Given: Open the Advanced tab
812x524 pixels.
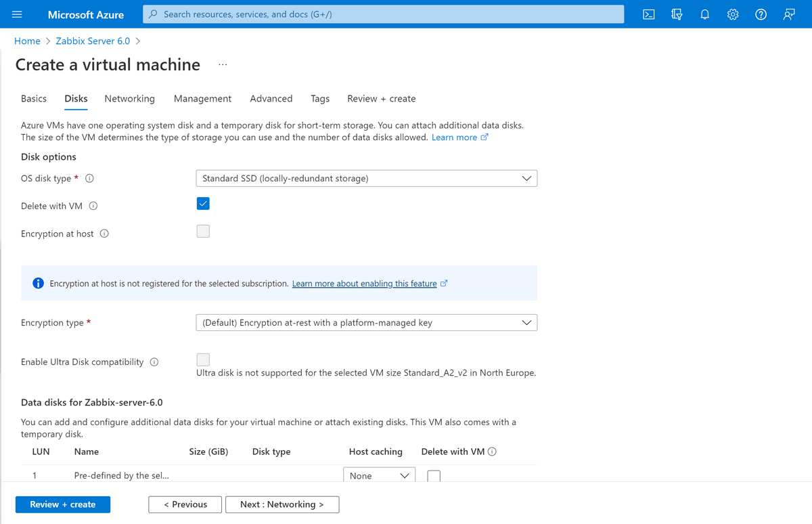Looking at the screenshot, I should click(271, 99).
